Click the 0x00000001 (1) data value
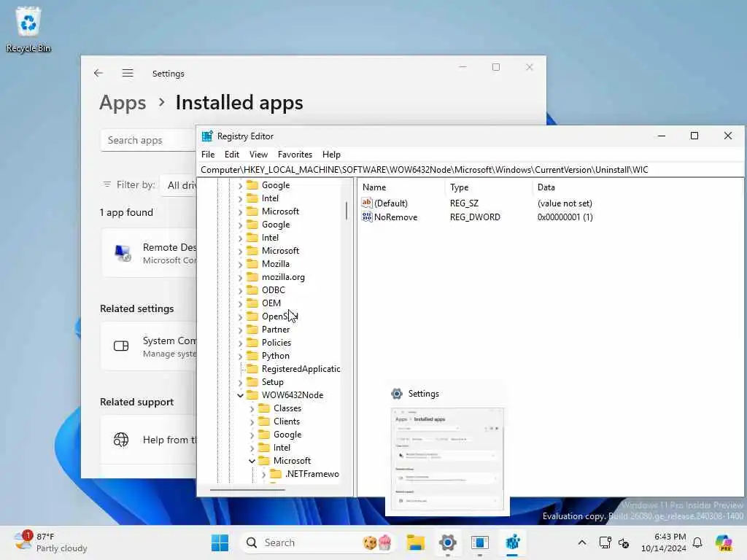Viewport: 747px width, 560px height. click(565, 217)
